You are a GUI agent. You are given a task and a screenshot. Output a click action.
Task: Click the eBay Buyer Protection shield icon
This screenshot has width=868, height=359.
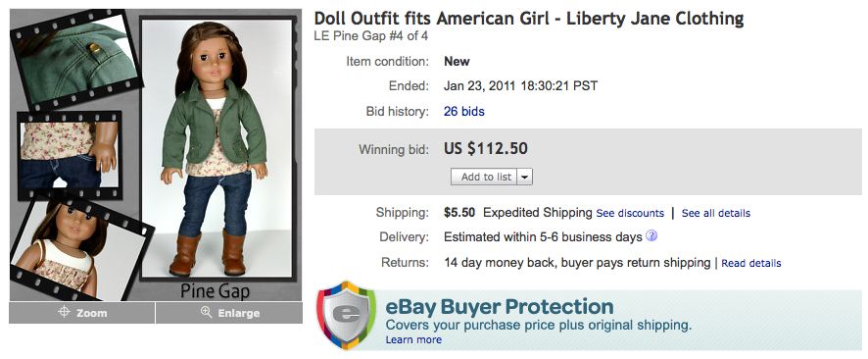click(x=346, y=315)
